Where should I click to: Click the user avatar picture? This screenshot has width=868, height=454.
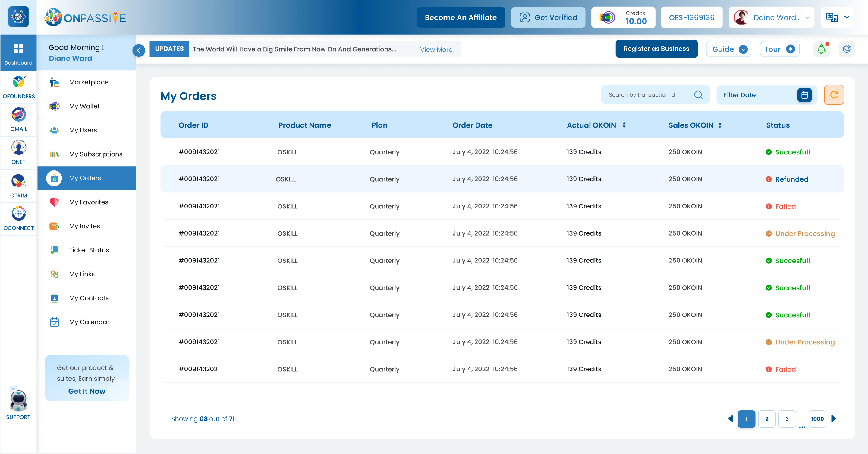(741, 17)
